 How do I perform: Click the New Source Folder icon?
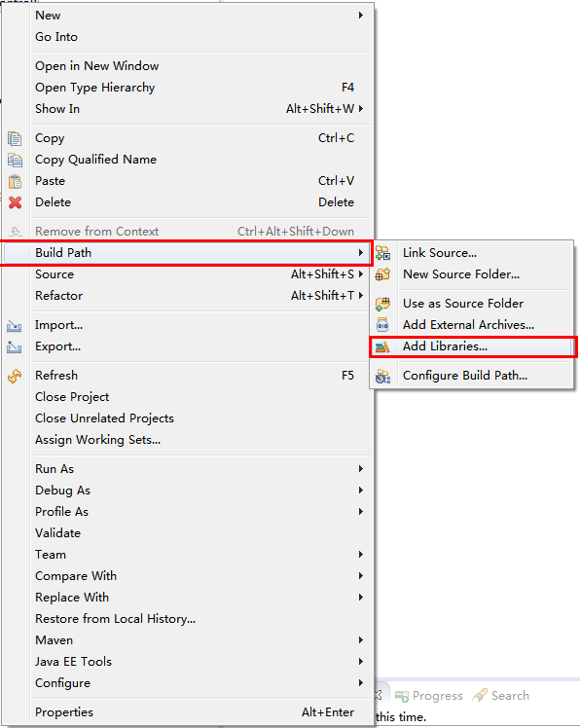(x=382, y=274)
